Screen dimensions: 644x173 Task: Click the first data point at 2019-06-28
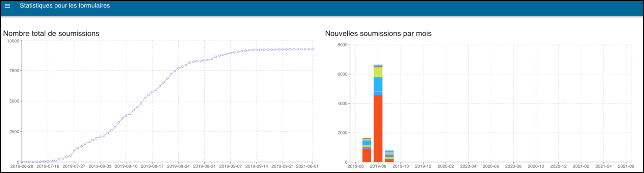(22, 162)
